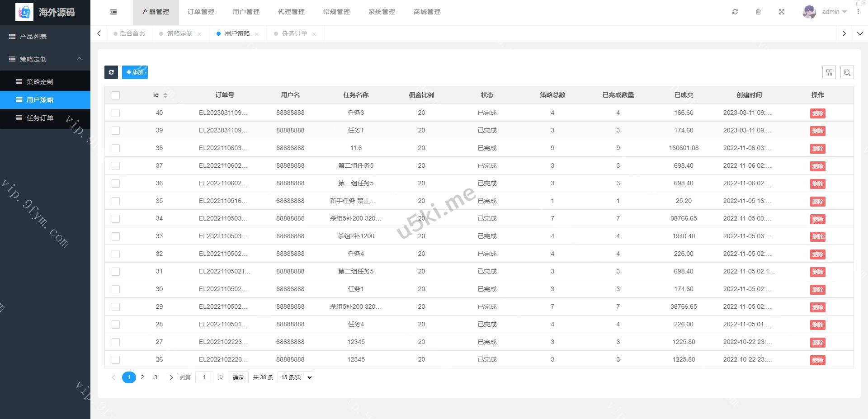Open the column filter grid icon
This screenshot has height=419, width=868.
pos(829,72)
